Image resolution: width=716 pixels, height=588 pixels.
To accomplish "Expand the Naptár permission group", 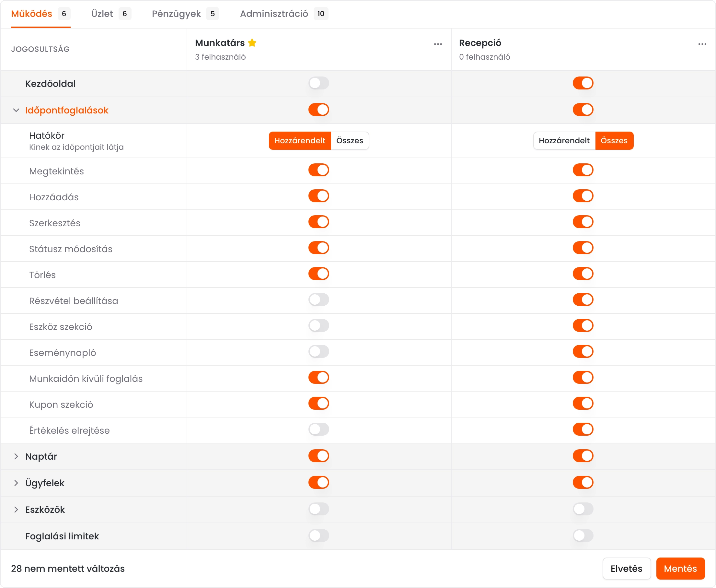I will [x=16, y=456].
